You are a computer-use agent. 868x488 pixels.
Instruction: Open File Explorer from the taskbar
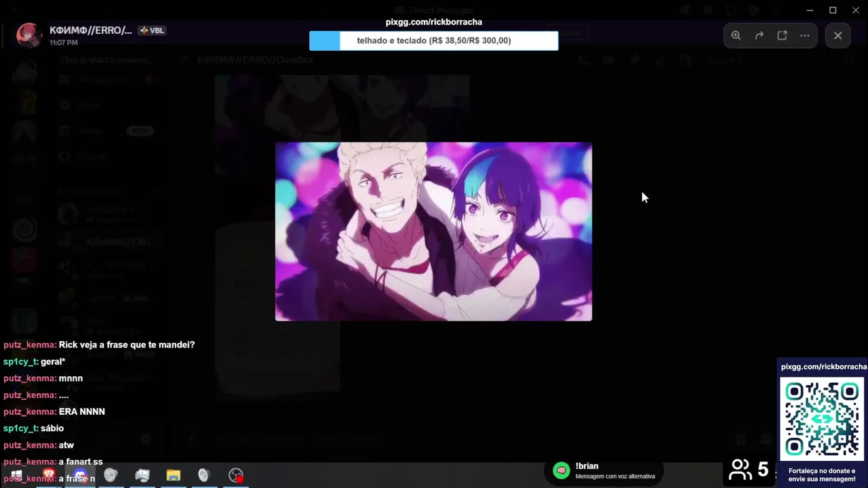tap(174, 475)
